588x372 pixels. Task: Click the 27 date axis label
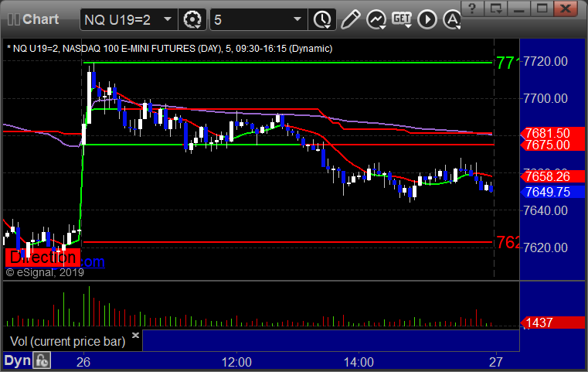pos(496,362)
